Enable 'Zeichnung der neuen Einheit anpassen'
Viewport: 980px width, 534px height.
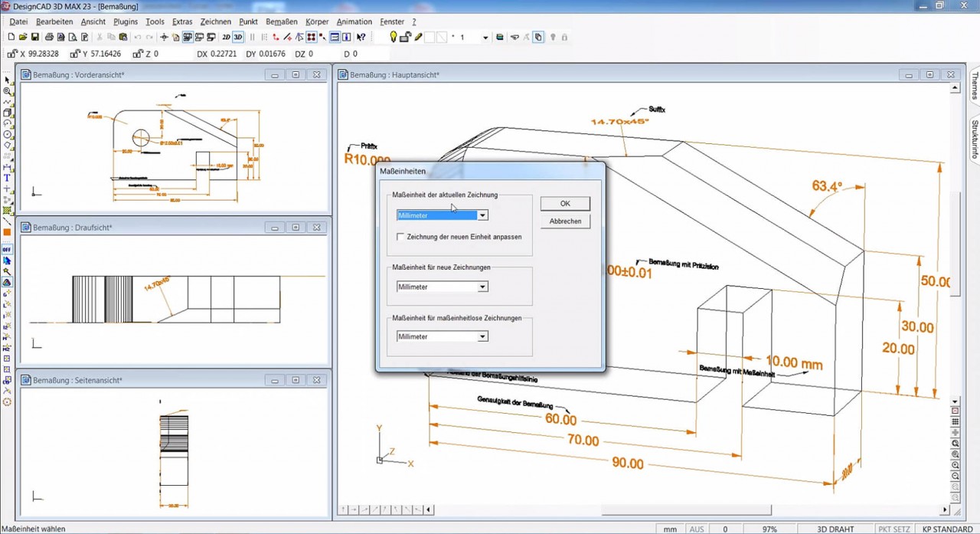401,237
